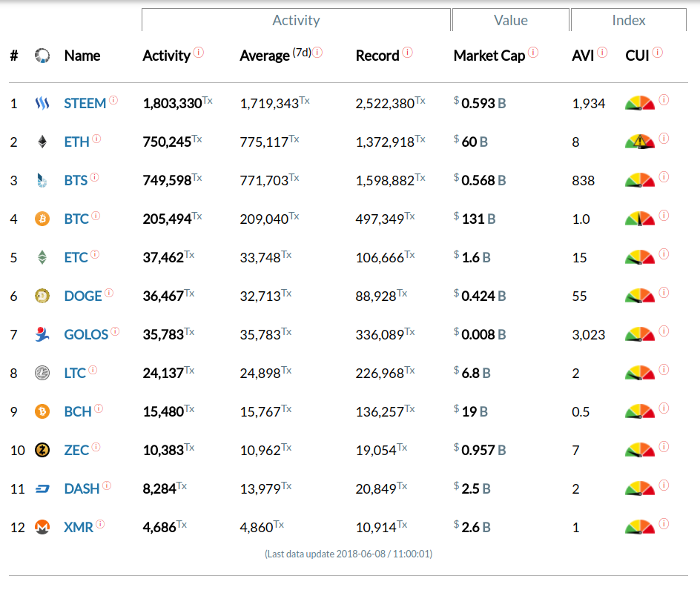Click the CUI gauge icon in the DASH row
Image resolution: width=700 pixels, height=590 pixels.
click(640, 488)
